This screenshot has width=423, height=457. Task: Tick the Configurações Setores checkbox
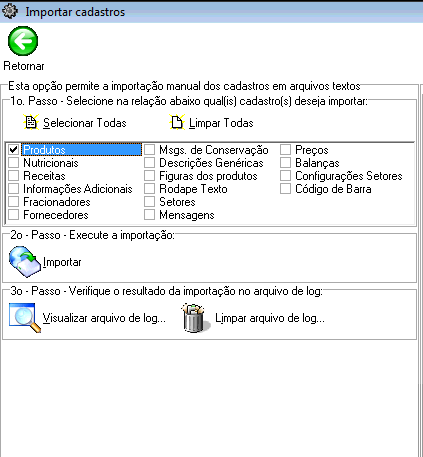coord(285,176)
